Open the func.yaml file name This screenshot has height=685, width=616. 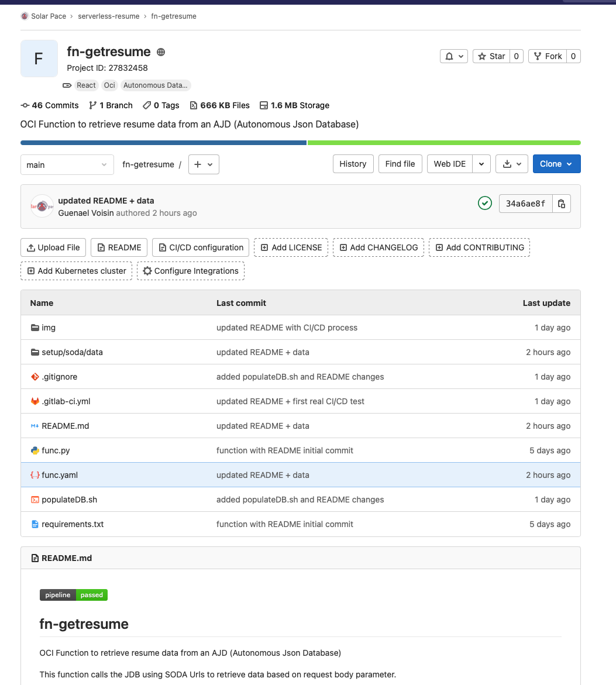(x=60, y=475)
